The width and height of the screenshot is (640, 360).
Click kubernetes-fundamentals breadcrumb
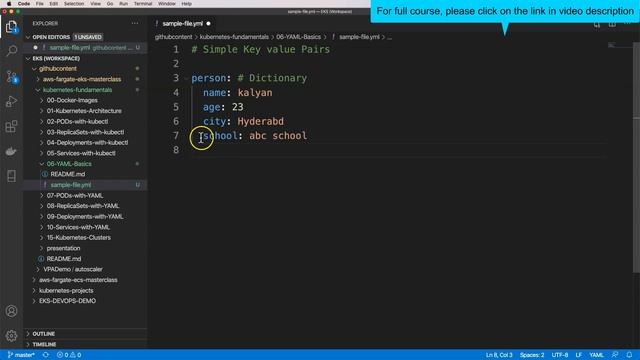pyautogui.click(x=234, y=37)
